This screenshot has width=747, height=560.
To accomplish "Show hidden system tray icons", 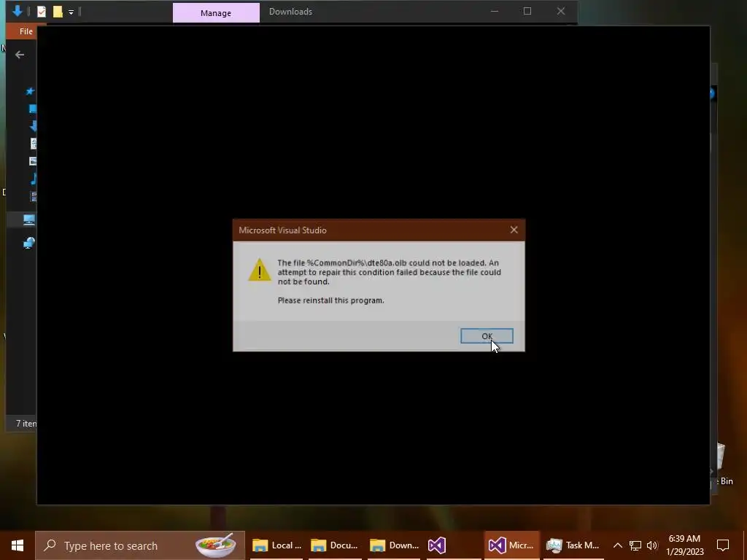I will (x=617, y=545).
